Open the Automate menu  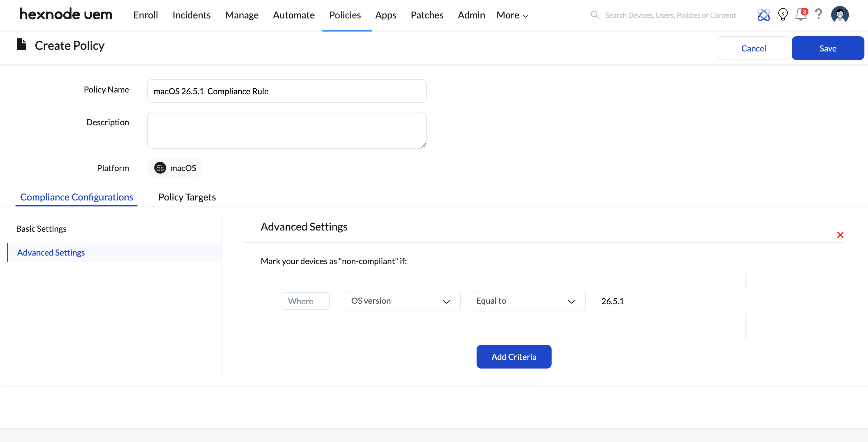point(294,15)
